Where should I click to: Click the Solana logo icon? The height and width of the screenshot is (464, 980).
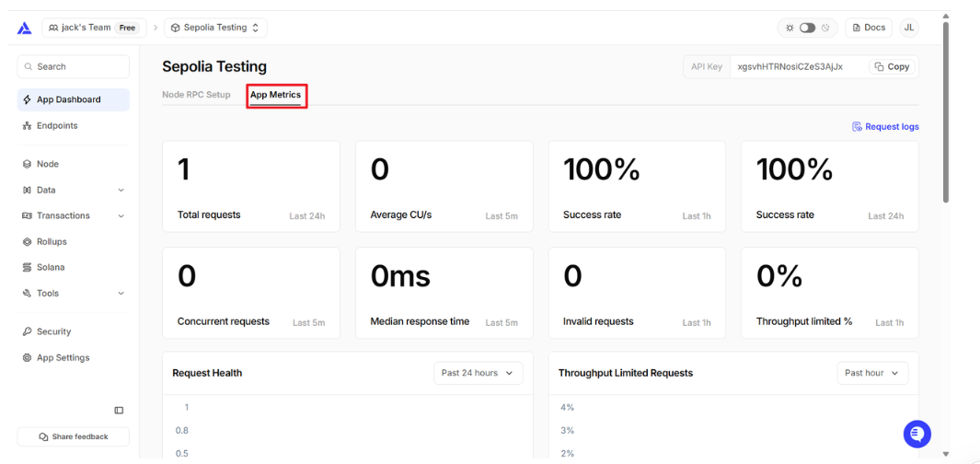[x=27, y=267]
